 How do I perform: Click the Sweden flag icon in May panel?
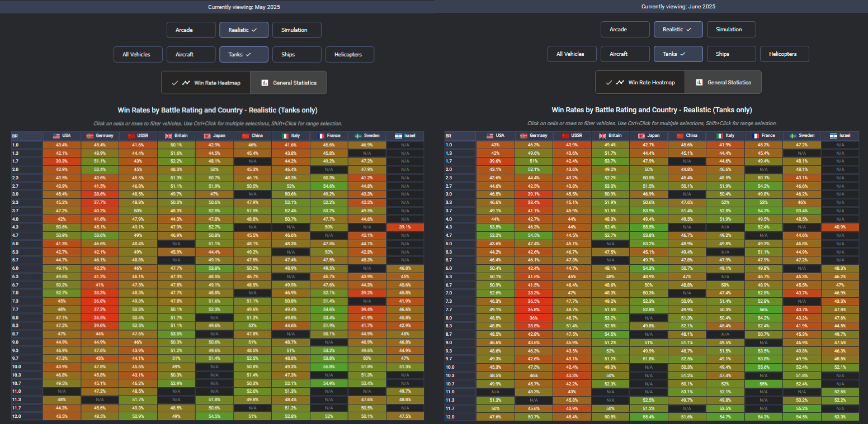click(x=358, y=136)
